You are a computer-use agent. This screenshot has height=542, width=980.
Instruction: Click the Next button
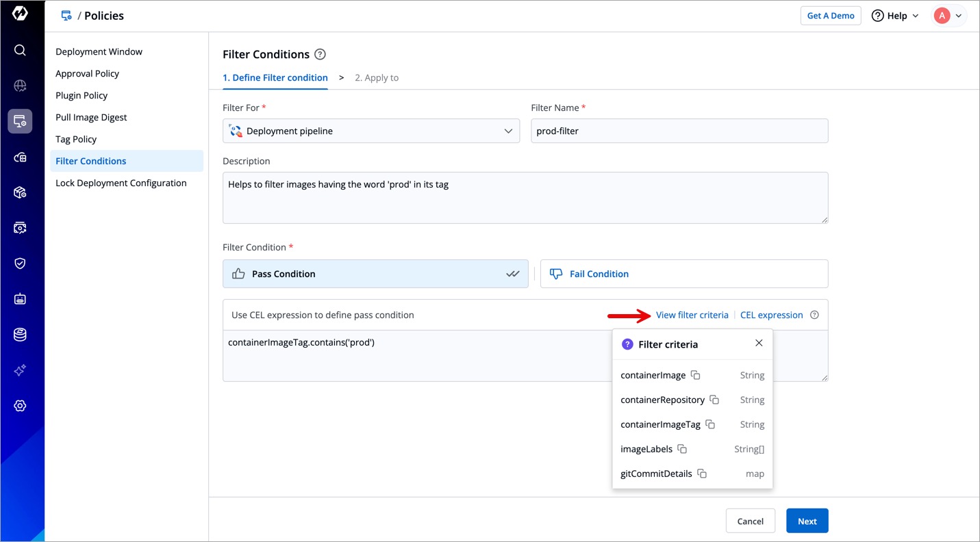(807, 521)
